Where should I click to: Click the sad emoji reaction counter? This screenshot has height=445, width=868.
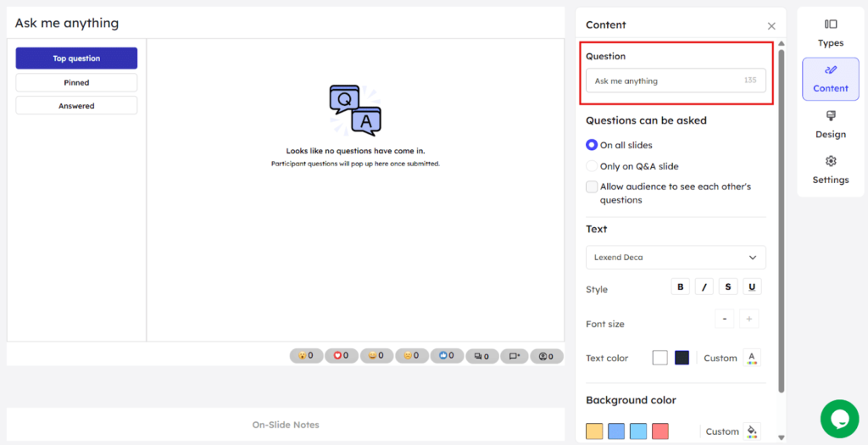pyautogui.click(x=411, y=356)
